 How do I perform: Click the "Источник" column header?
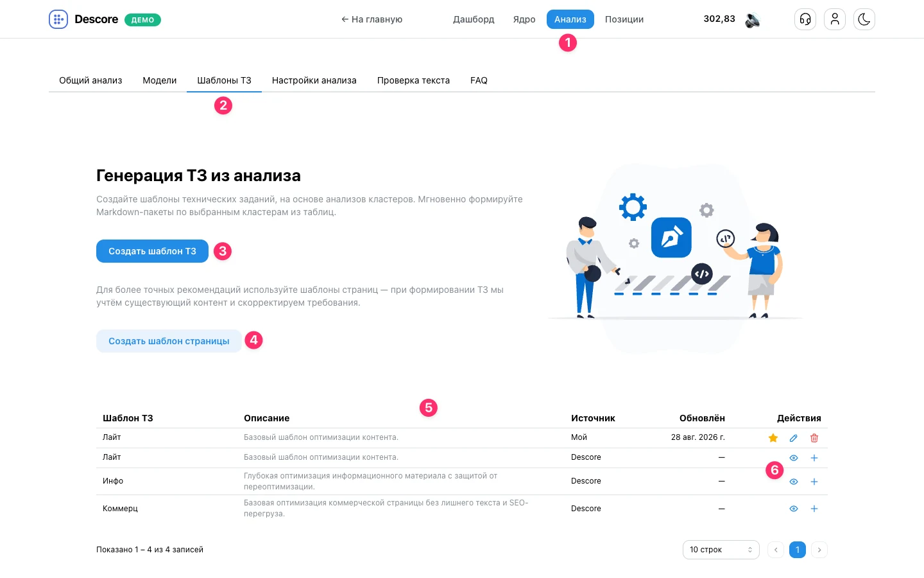(593, 418)
